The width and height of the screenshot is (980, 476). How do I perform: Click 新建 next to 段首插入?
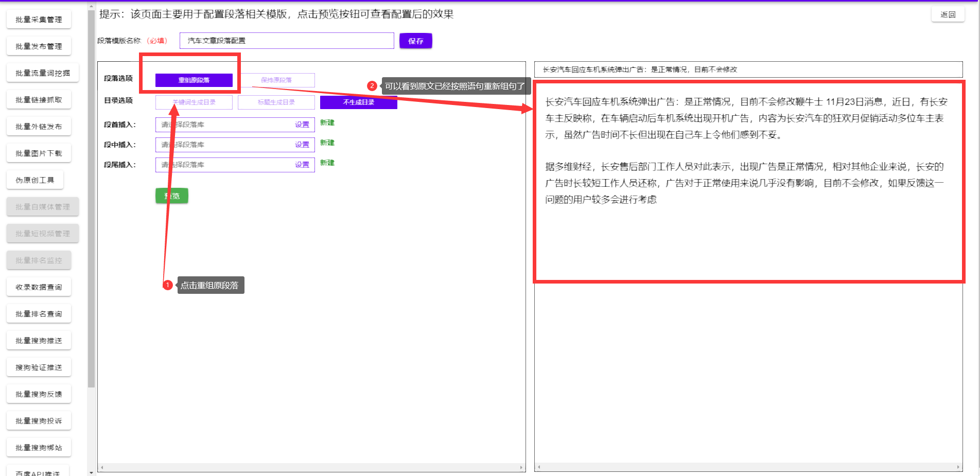click(x=327, y=122)
